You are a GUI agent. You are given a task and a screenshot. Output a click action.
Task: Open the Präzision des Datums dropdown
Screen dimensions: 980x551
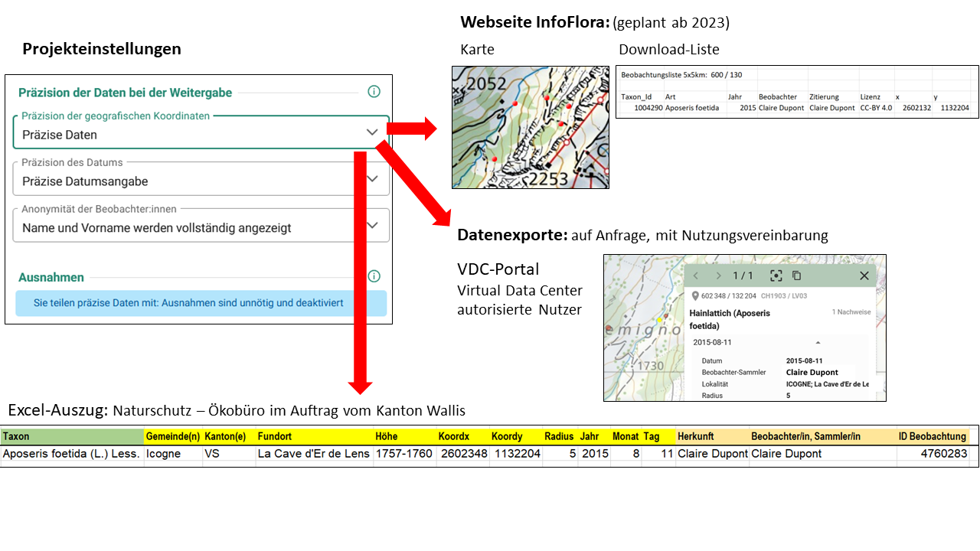tap(201, 178)
